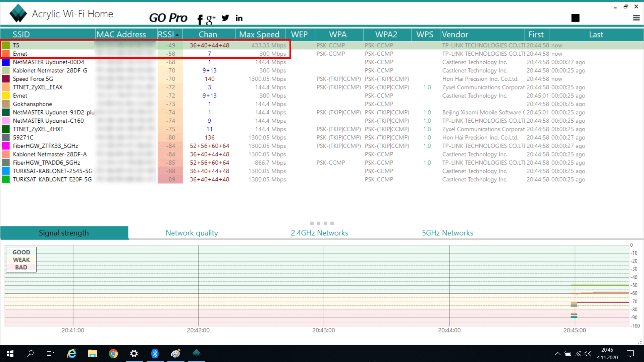Open the 2.4GHz Networks tab
Viewport: 644px width, 362px height.
(319, 233)
